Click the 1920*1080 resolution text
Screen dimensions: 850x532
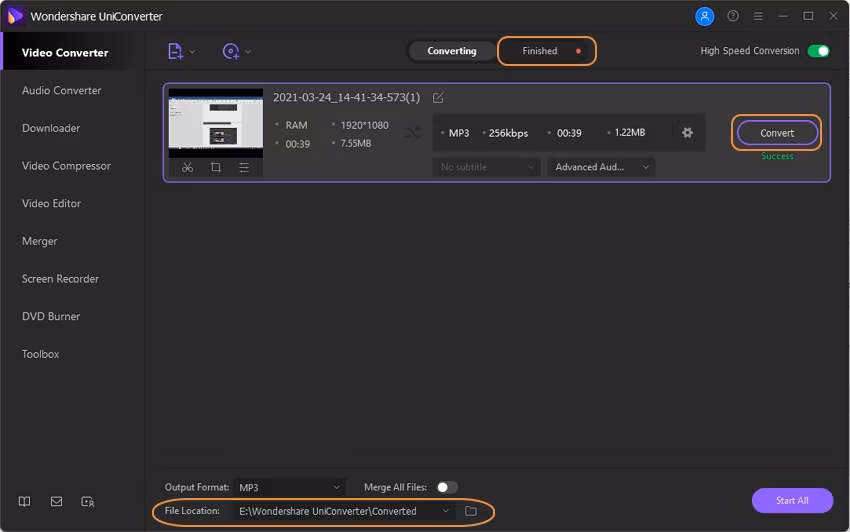coord(364,125)
